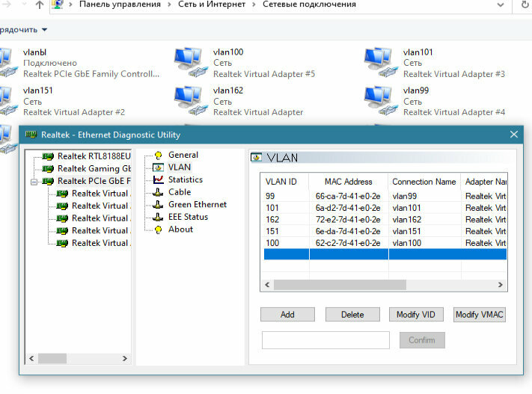Click the Adapter Name column header

[484, 182]
